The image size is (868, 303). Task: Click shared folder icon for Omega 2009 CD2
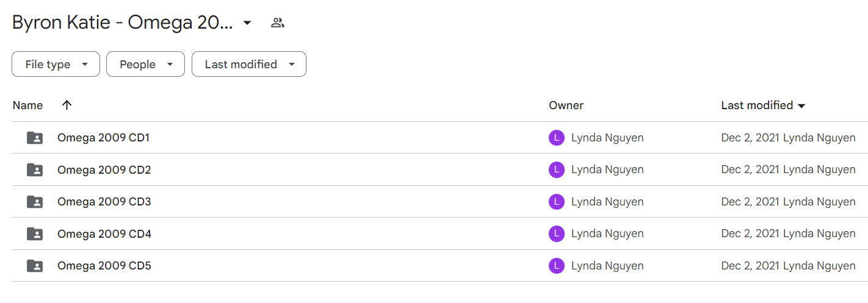[x=35, y=170]
